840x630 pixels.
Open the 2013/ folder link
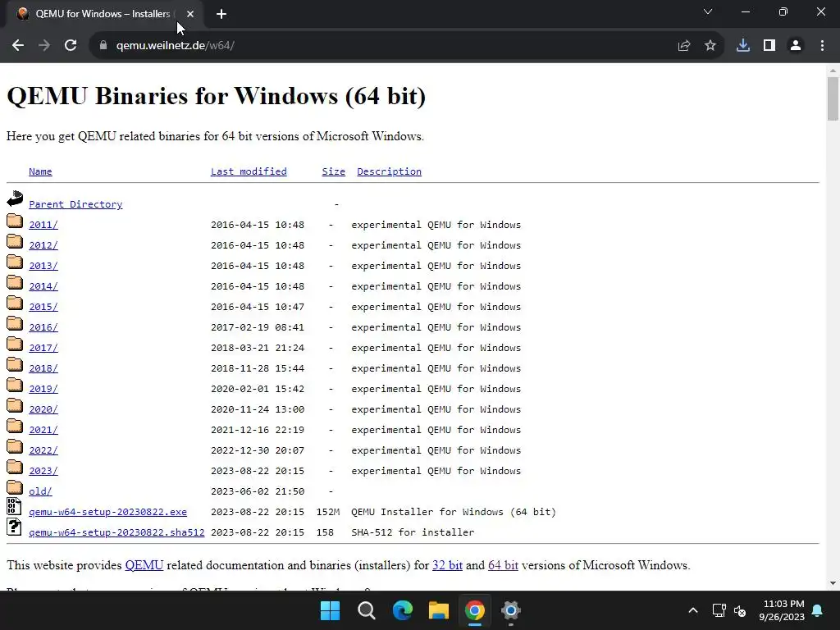(x=43, y=266)
